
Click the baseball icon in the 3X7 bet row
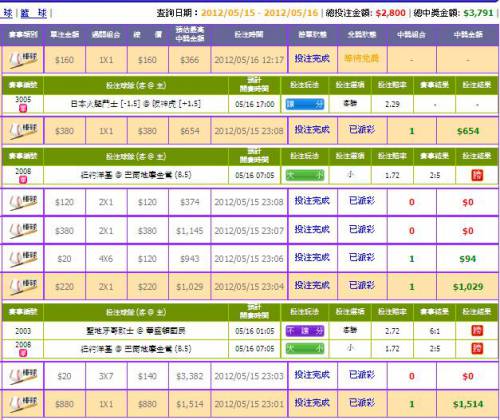23,376
